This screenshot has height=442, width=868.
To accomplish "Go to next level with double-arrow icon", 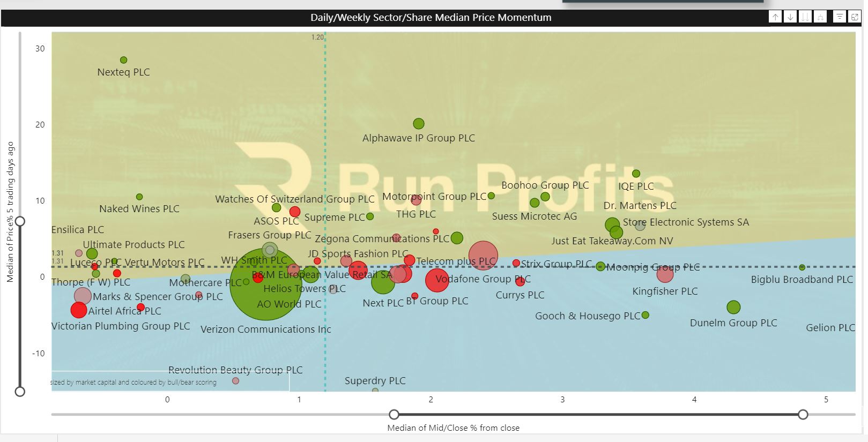I will [805, 17].
